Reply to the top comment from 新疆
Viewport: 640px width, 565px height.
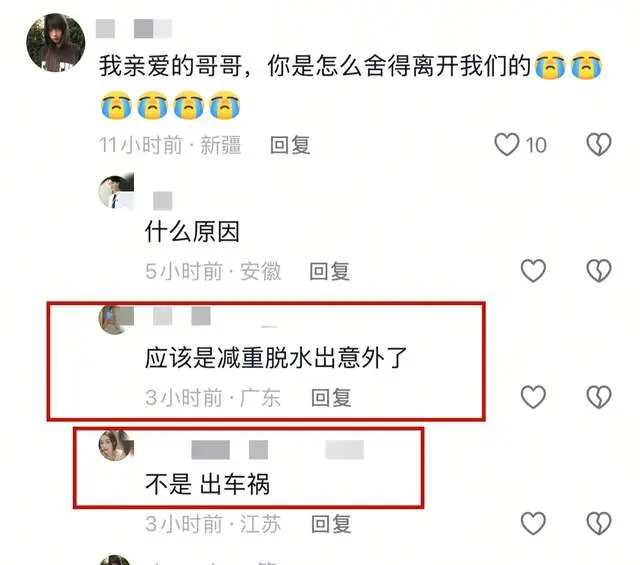pyautogui.click(x=290, y=145)
